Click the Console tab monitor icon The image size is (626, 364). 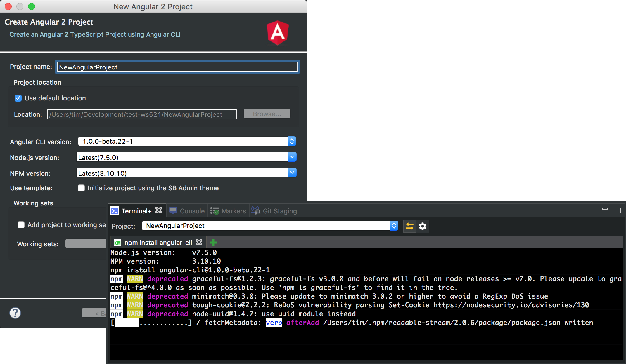tap(173, 211)
